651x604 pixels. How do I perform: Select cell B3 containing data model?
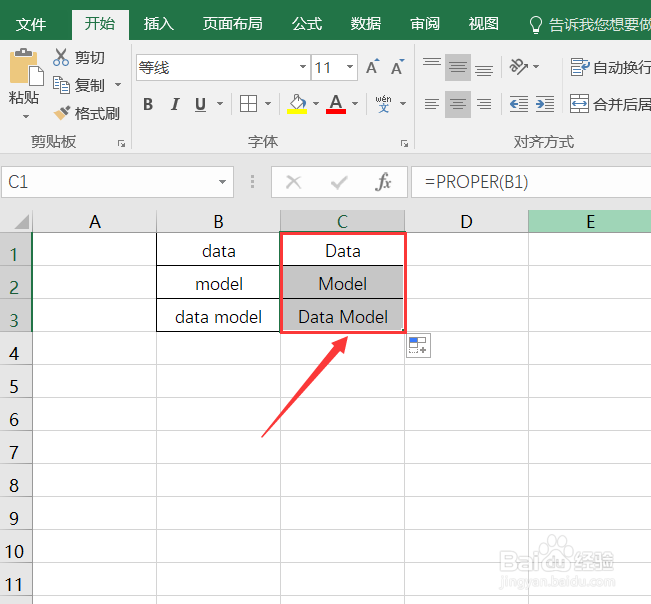click(218, 317)
